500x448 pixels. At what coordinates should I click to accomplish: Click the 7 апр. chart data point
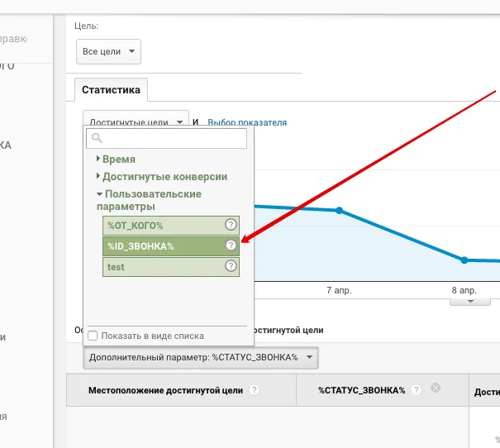pyautogui.click(x=340, y=211)
